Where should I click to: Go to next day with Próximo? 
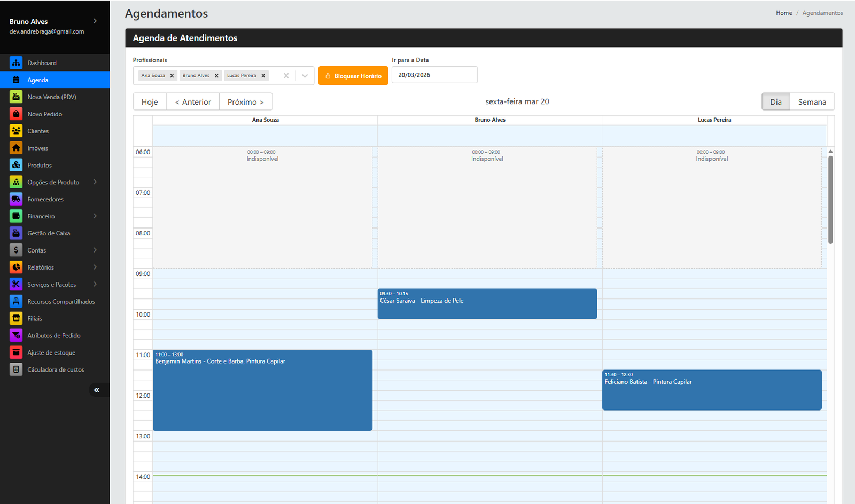coord(246,102)
